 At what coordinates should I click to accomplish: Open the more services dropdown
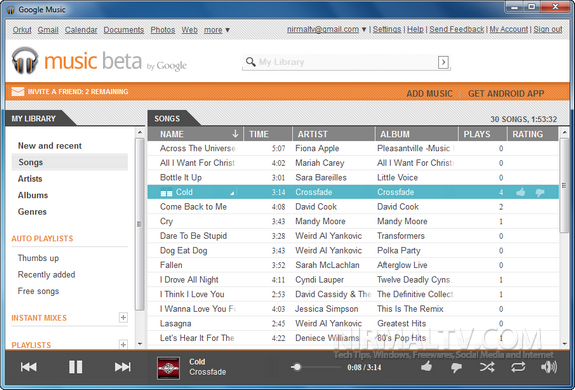[217, 30]
